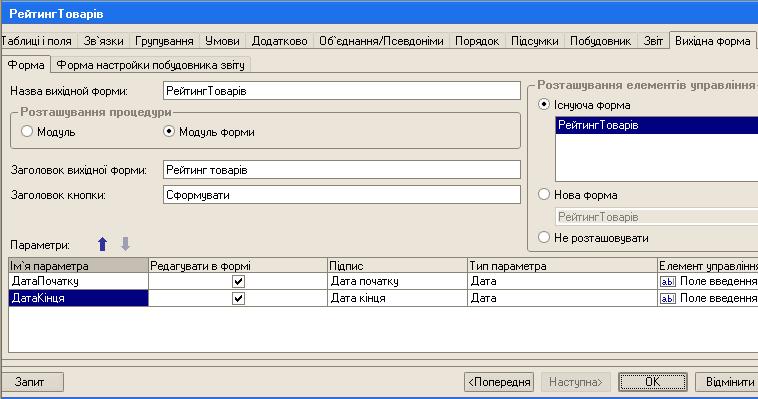The height and width of the screenshot is (399, 758).
Task: Select РейтингТоварів in existing forms list
Action: click(656, 125)
